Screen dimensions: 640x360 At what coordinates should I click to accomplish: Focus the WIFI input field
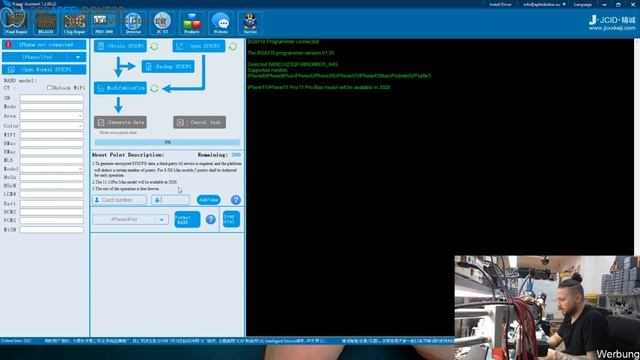[x=51, y=135]
